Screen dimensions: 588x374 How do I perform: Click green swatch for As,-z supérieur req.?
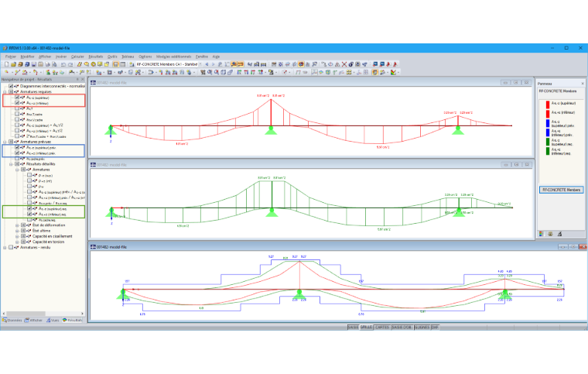point(548,142)
